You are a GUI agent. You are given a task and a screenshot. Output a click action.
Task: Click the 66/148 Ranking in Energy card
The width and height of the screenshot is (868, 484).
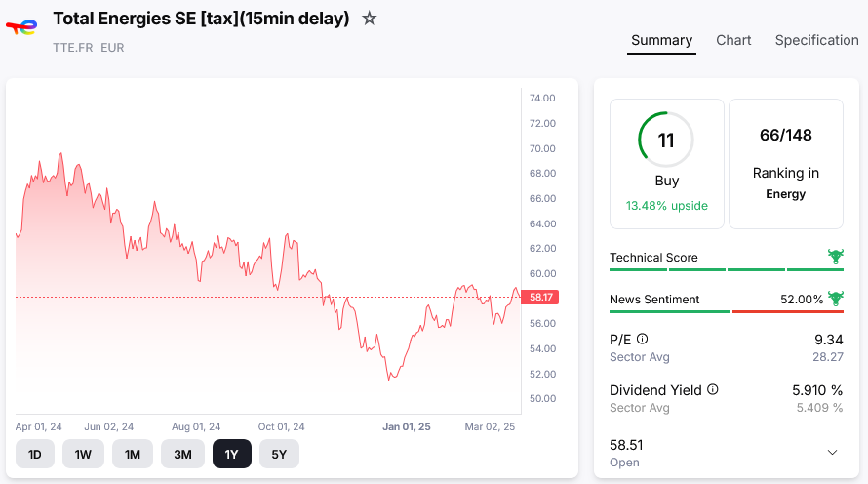pyautogui.click(x=785, y=163)
